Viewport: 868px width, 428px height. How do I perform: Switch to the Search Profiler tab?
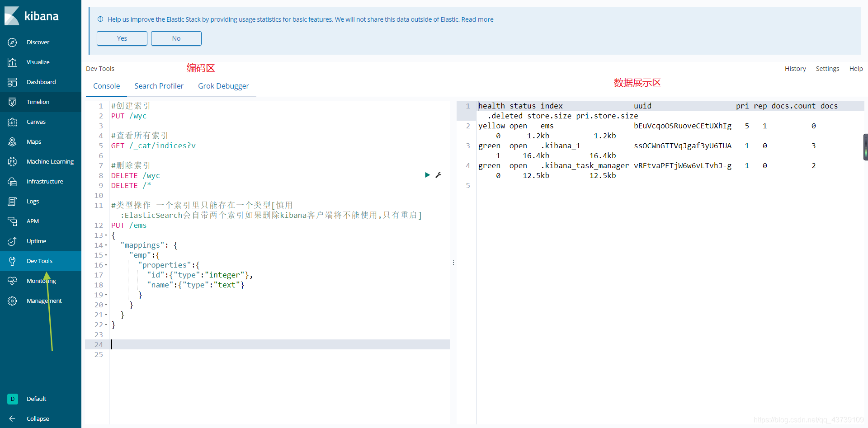click(159, 86)
